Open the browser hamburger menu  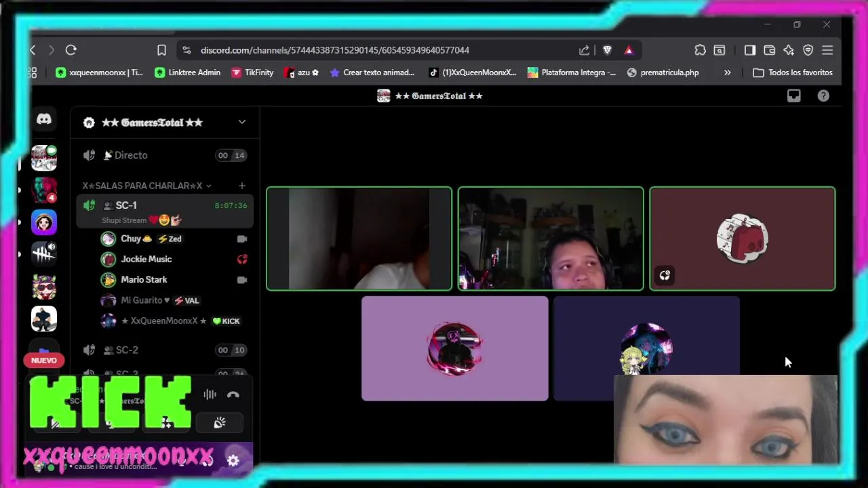827,50
